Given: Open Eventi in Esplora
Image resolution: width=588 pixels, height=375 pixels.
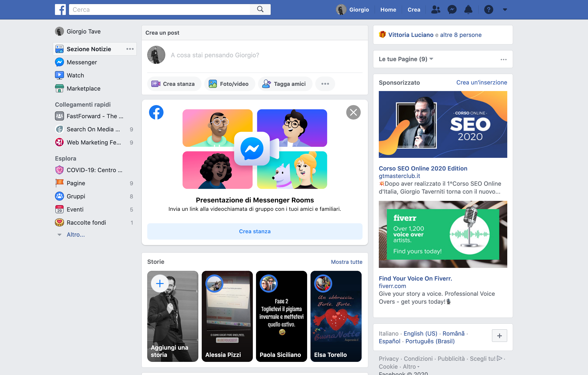Looking at the screenshot, I should 69,209.
